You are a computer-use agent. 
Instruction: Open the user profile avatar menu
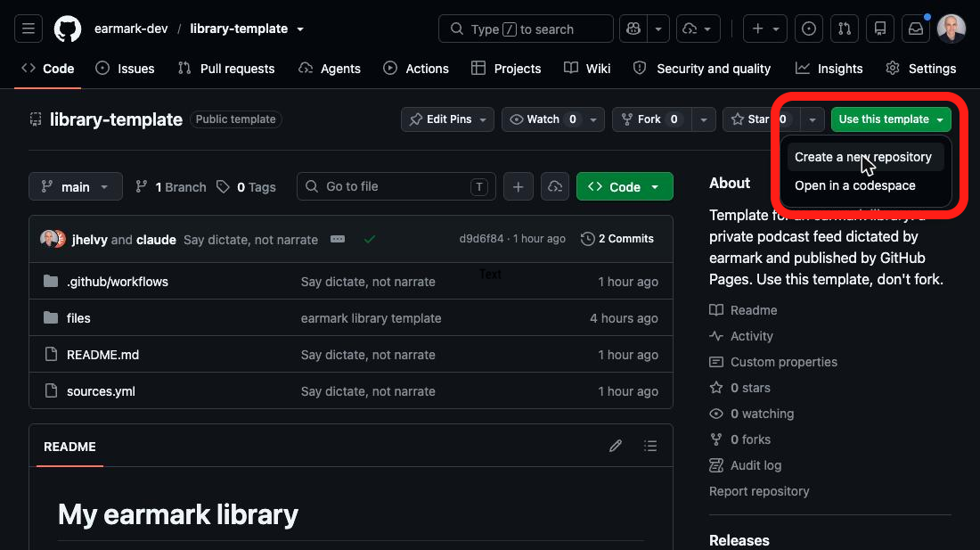click(951, 29)
